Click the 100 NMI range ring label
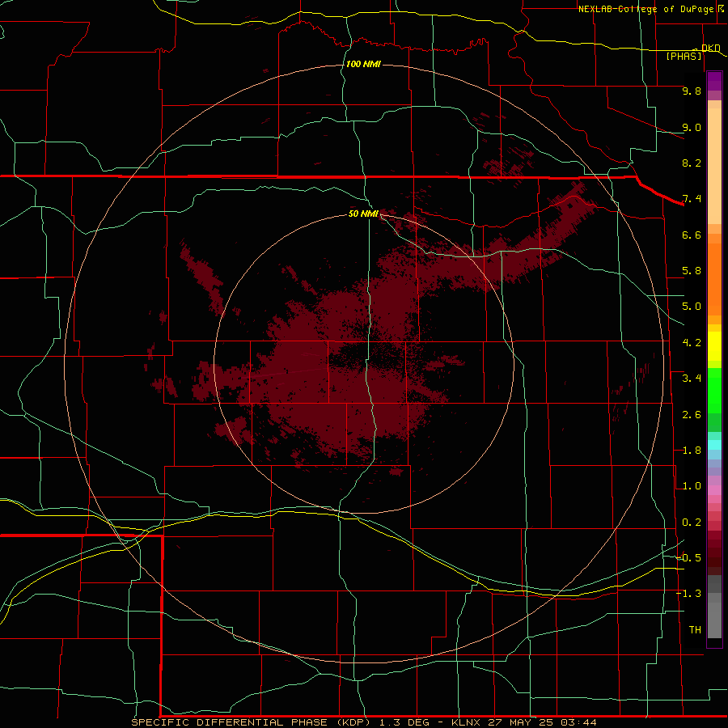This screenshot has height=728, width=728. pyautogui.click(x=363, y=64)
